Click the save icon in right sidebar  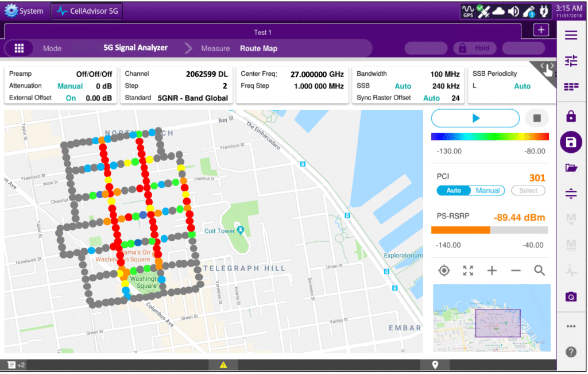click(x=571, y=142)
